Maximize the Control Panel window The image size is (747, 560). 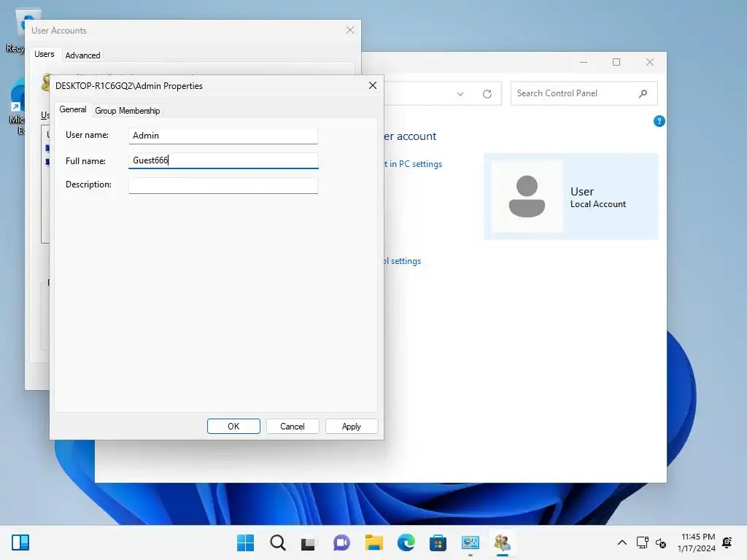tap(616, 62)
